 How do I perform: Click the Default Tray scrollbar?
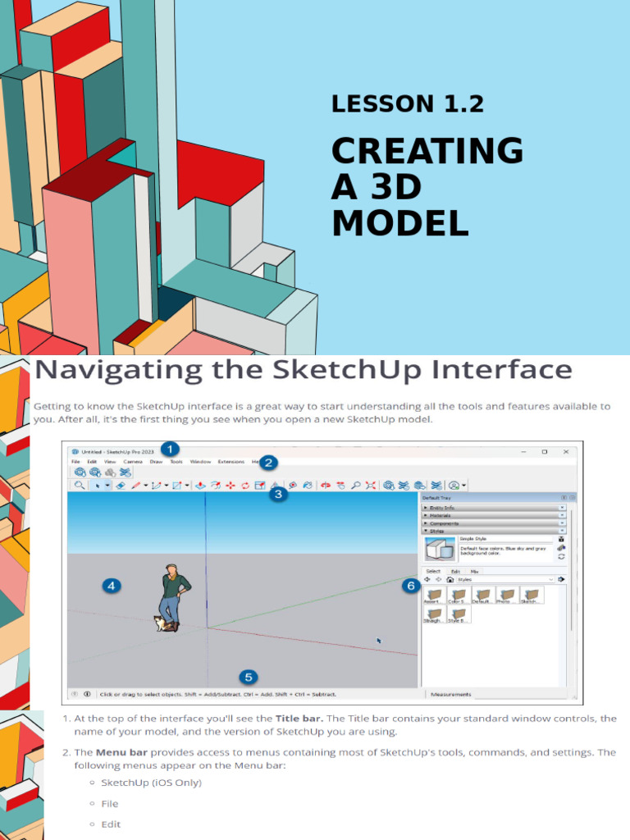(x=572, y=570)
